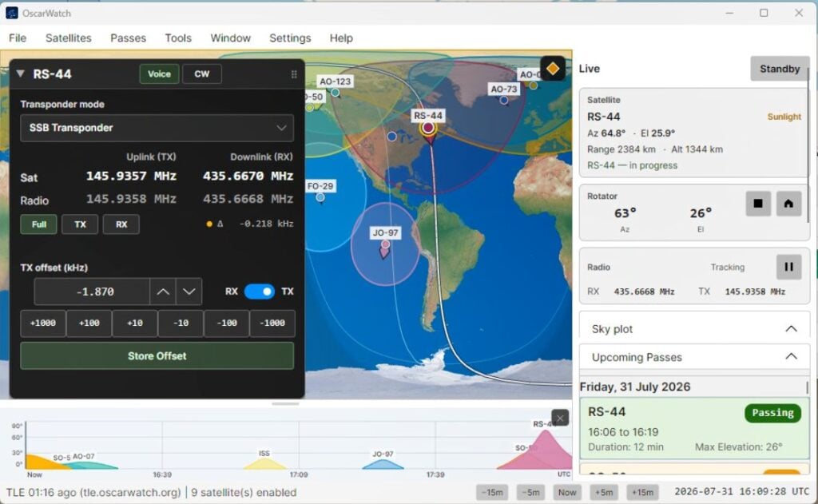Screen dimensions: 818x504
Task: Click the RS-44 pink pass peak on timeline
Action: [x=545, y=450]
